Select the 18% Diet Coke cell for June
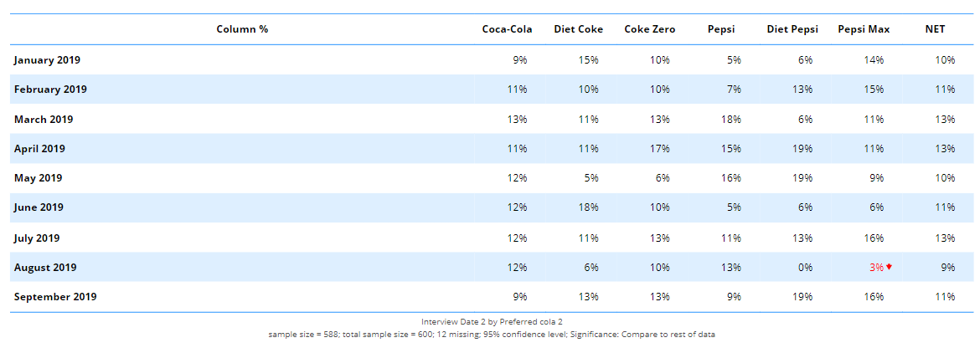 pos(588,207)
